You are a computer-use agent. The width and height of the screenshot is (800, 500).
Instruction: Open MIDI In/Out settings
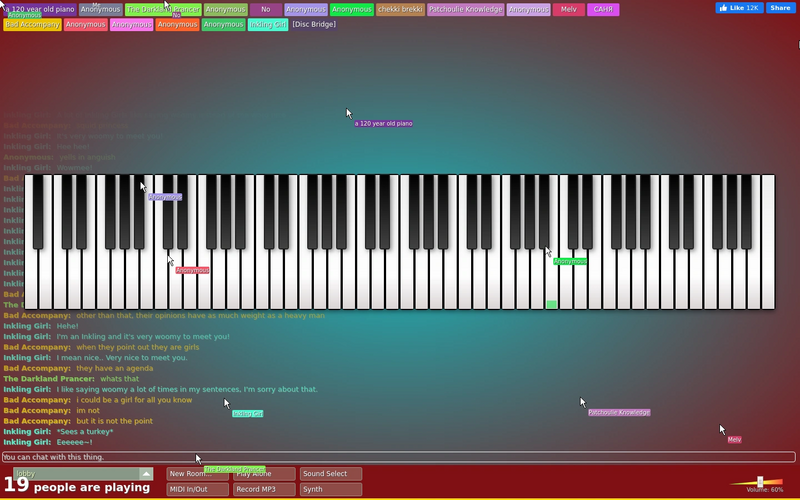pos(197,489)
